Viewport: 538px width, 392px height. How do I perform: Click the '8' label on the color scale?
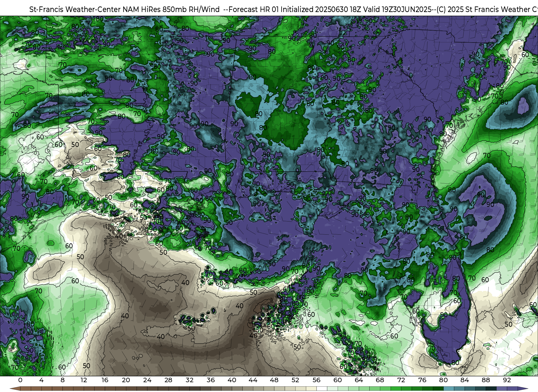point(62,380)
